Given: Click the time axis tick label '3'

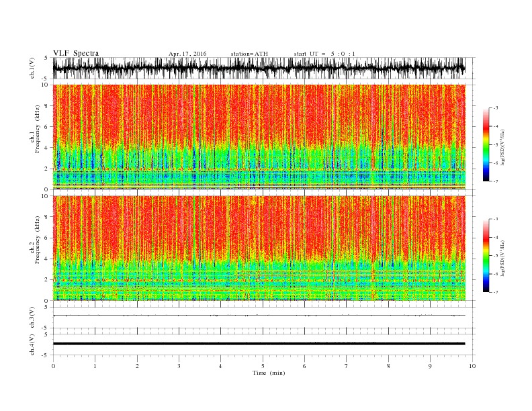Looking at the screenshot, I should coord(179,366).
